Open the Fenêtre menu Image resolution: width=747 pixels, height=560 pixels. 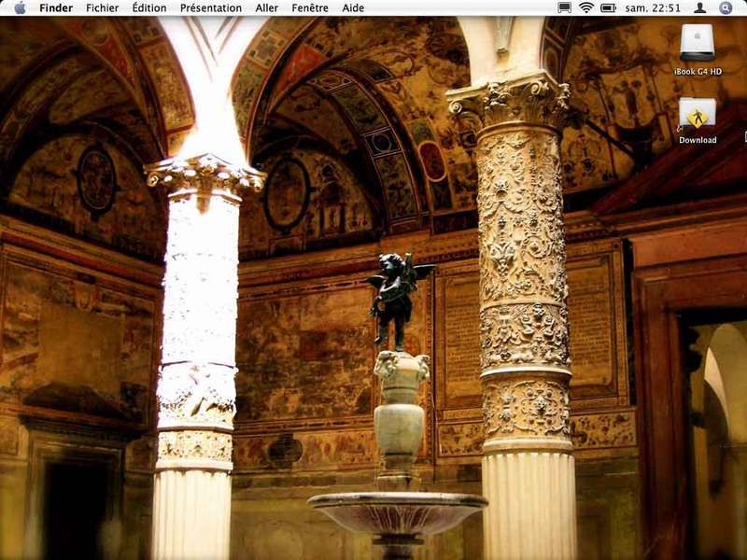tap(310, 8)
